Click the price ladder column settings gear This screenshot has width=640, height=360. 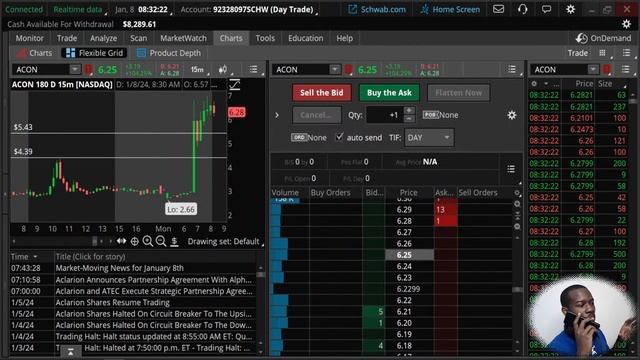517,193
